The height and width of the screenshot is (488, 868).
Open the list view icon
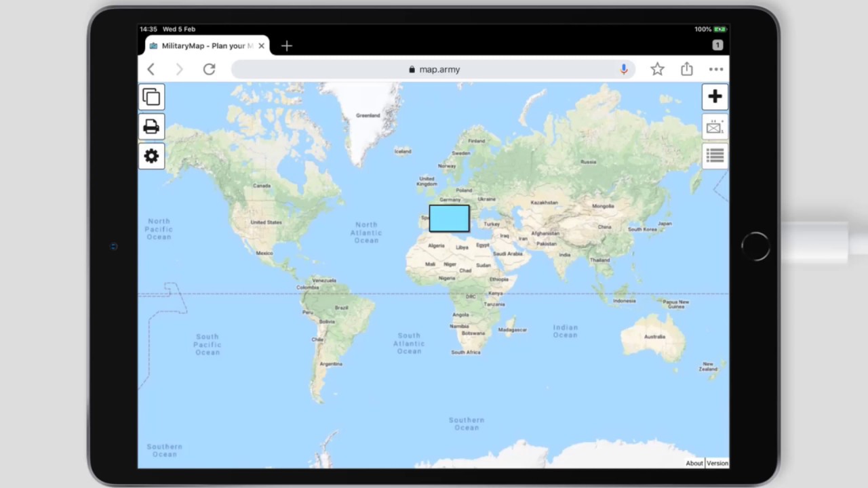[x=715, y=156]
